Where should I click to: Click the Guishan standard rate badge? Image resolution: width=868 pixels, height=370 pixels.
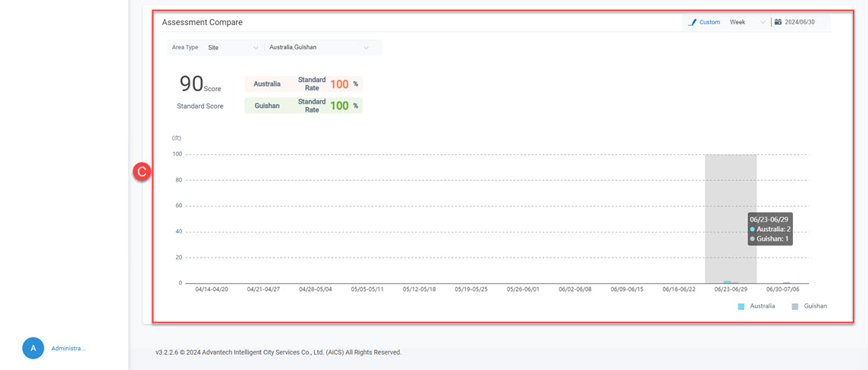coord(303,106)
